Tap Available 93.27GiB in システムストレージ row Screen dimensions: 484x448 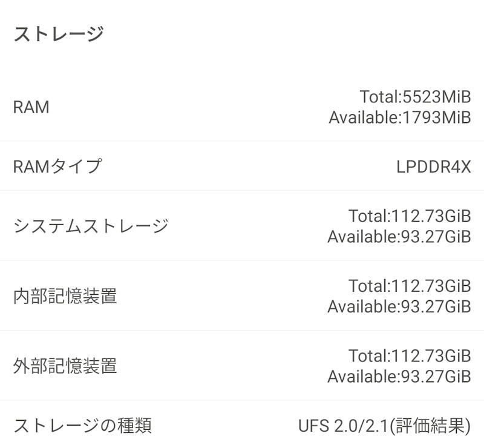tap(399, 237)
